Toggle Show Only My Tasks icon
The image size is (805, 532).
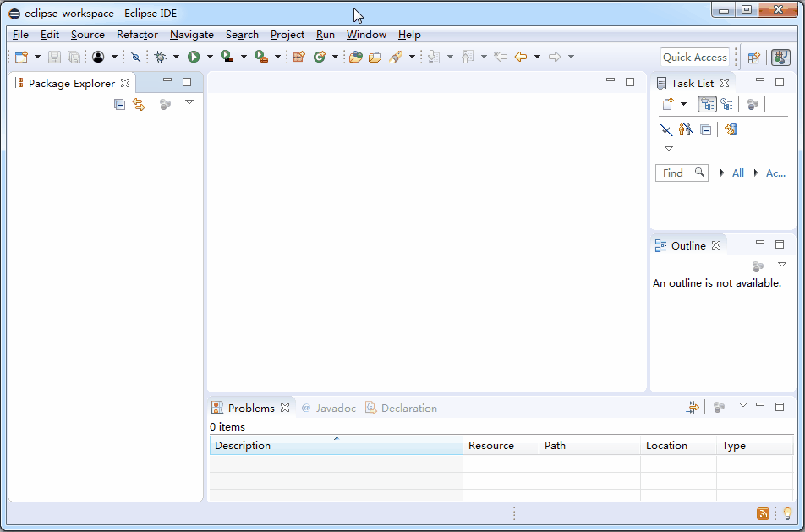coord(686,129)
